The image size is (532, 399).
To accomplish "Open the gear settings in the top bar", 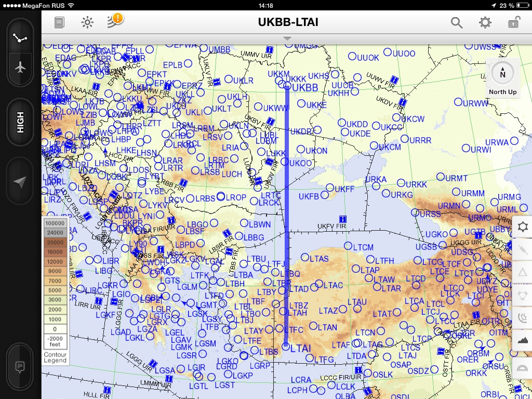I will [485, 22].
